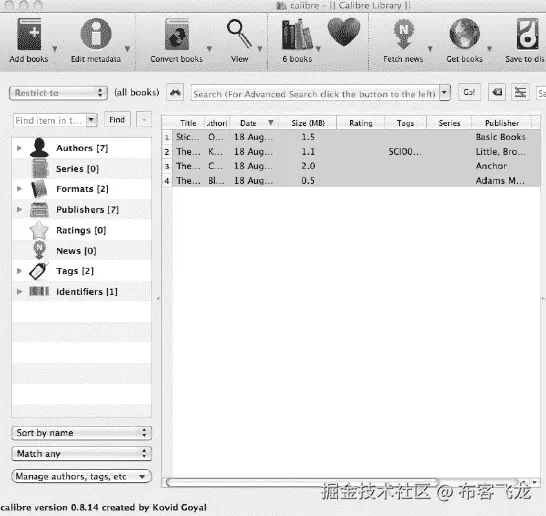Expand the Tags [2] tree node

[x=19, y=271]
